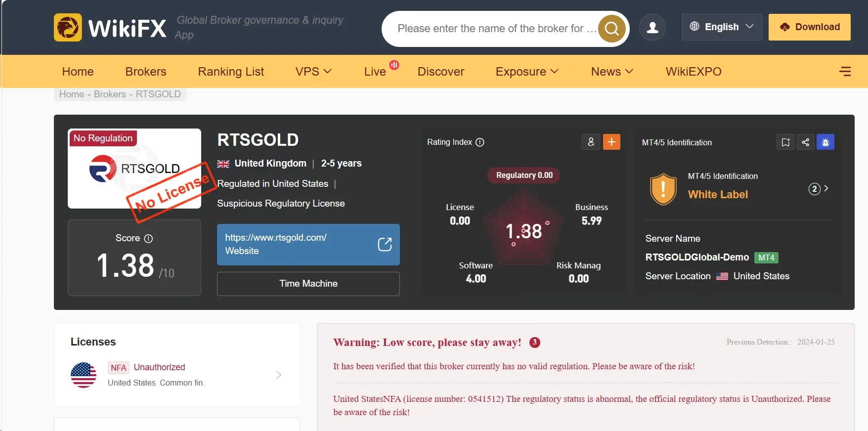Viewport: 868px width, 431px height.
Task: Click the RTSGOLD broker logo
Action: click(134, 169)
